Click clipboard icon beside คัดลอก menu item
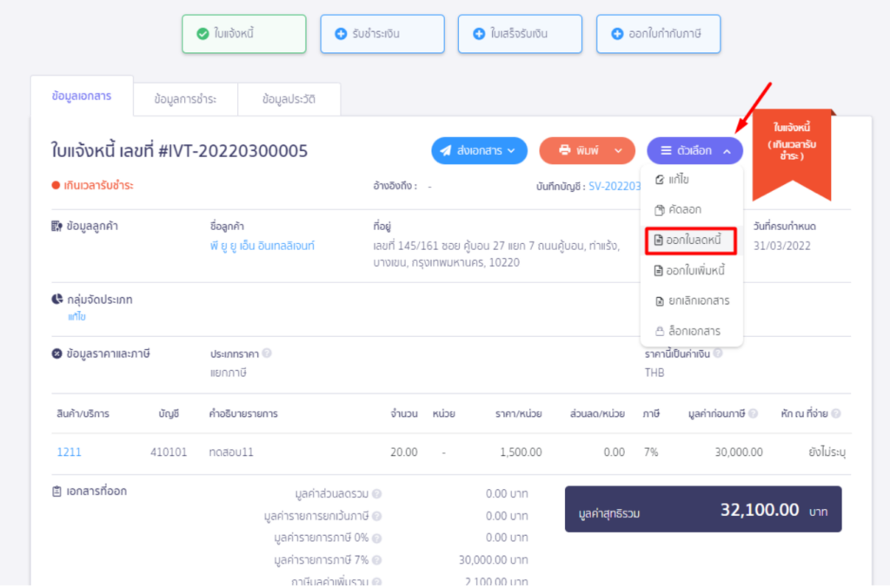Screen dimensions: 890x588 coord(660,210)
